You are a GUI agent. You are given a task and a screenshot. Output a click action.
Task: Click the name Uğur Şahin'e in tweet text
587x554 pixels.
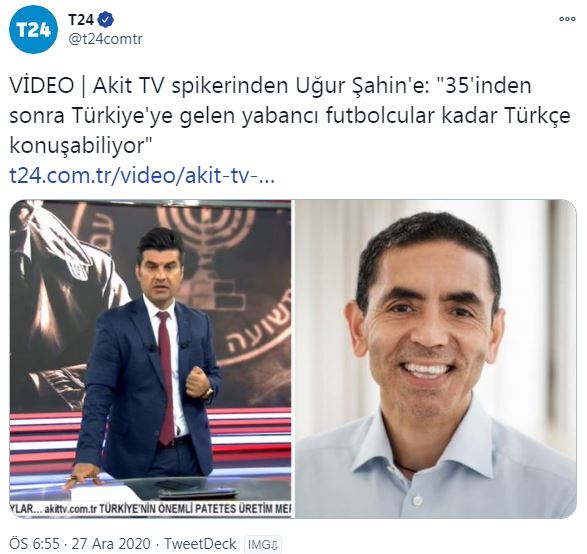(x=360, y=86)
